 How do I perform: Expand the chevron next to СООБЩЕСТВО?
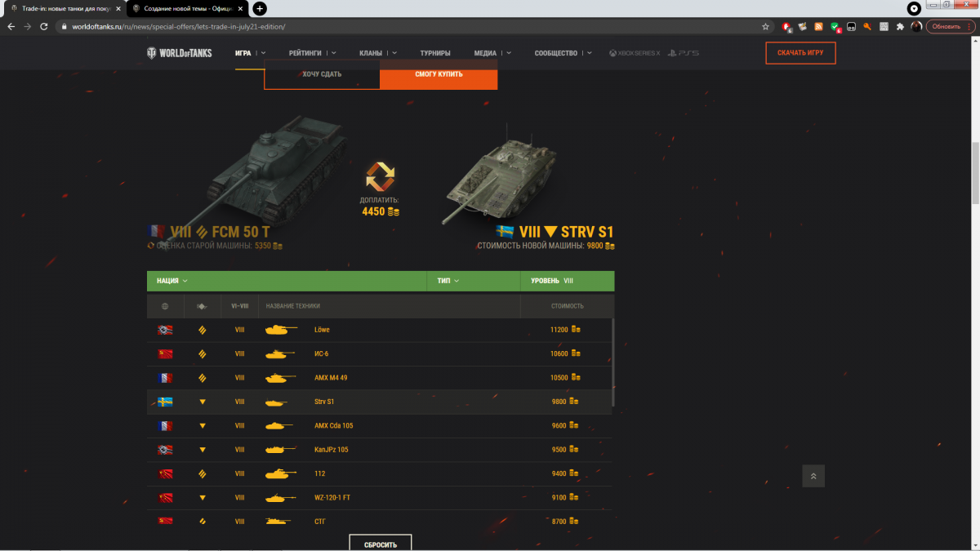pyautogui.click(x=589, y=53)
